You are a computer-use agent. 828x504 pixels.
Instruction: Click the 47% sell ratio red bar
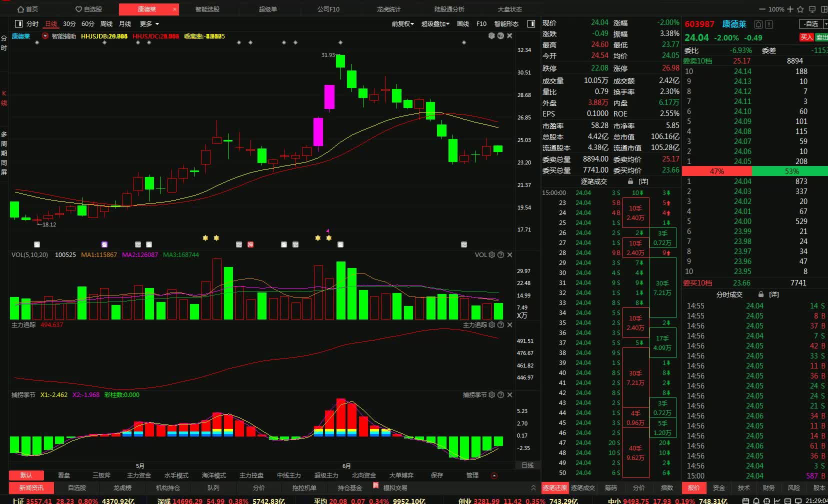point(717,171)
